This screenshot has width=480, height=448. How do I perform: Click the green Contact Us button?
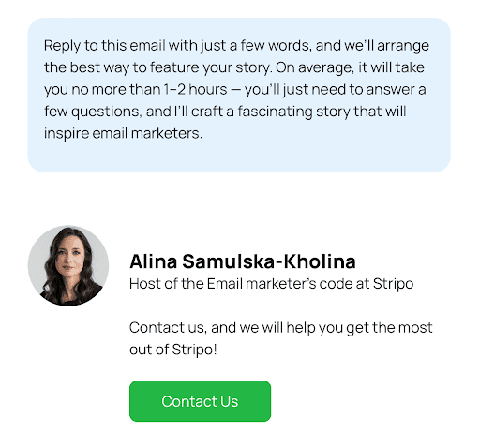pos(200,401)
